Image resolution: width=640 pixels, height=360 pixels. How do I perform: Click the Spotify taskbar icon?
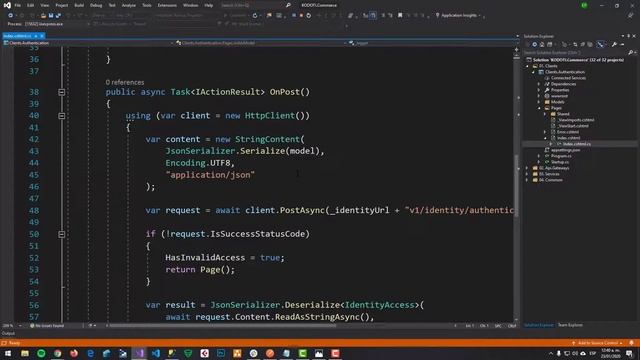(41, 353)
